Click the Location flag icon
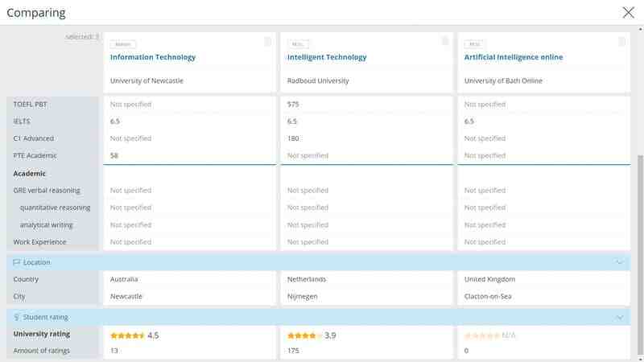This screenshot has width=644, height=362. [16, 262]
